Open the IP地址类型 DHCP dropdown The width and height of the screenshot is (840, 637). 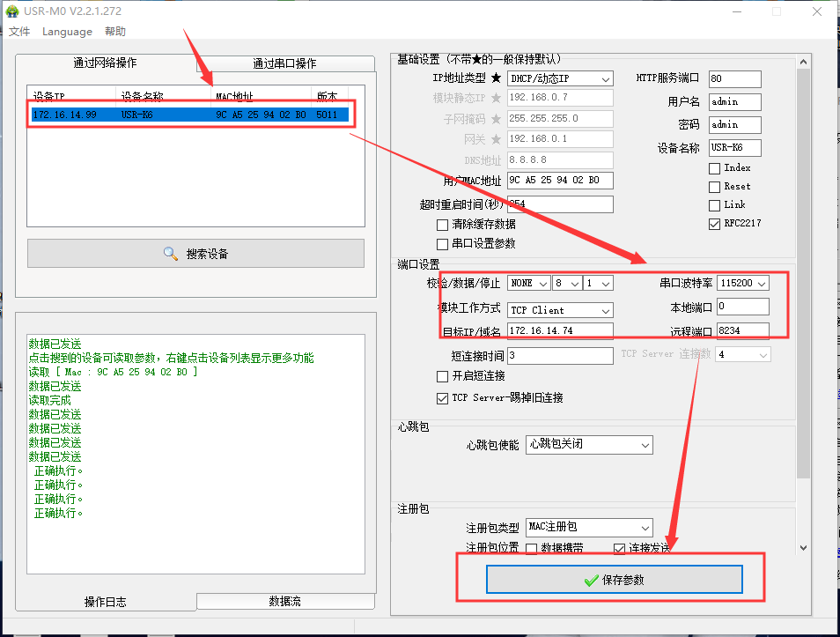(x=604, y=79)
